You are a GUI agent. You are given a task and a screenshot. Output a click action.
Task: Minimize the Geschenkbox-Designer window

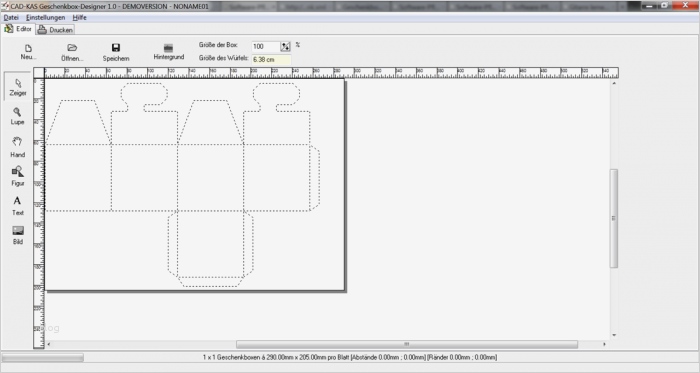click(650, 6)
